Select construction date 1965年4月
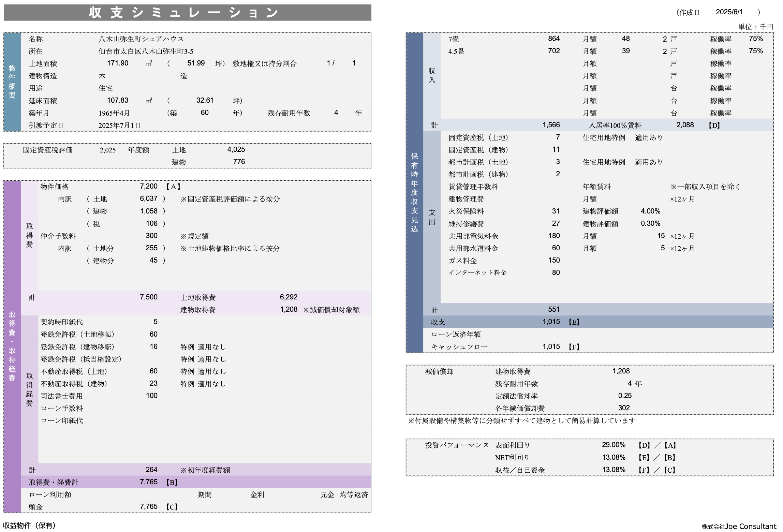This screenshot has height=532, width=783. (x=114, y=113)
